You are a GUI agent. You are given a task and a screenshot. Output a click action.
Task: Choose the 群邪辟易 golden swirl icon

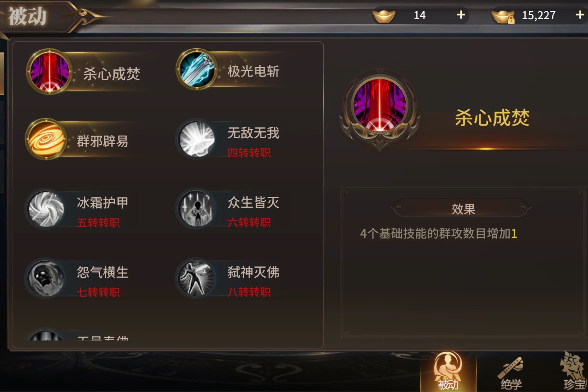46,139
